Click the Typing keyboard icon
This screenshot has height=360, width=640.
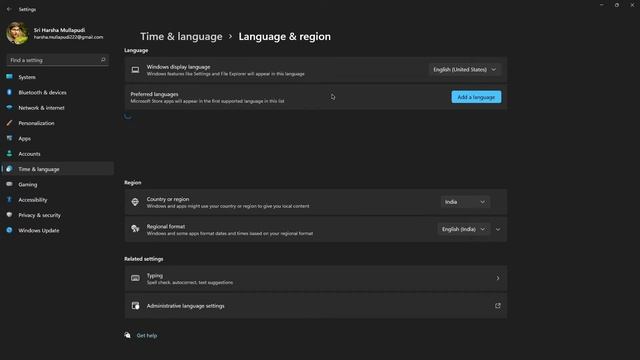click(135, 278)
